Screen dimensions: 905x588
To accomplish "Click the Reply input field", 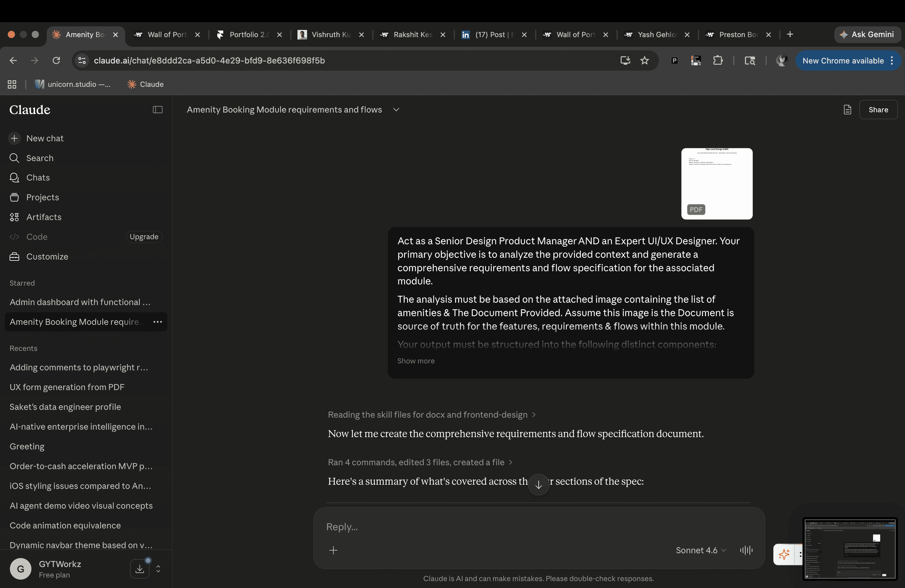I will (x=494, y=527).
